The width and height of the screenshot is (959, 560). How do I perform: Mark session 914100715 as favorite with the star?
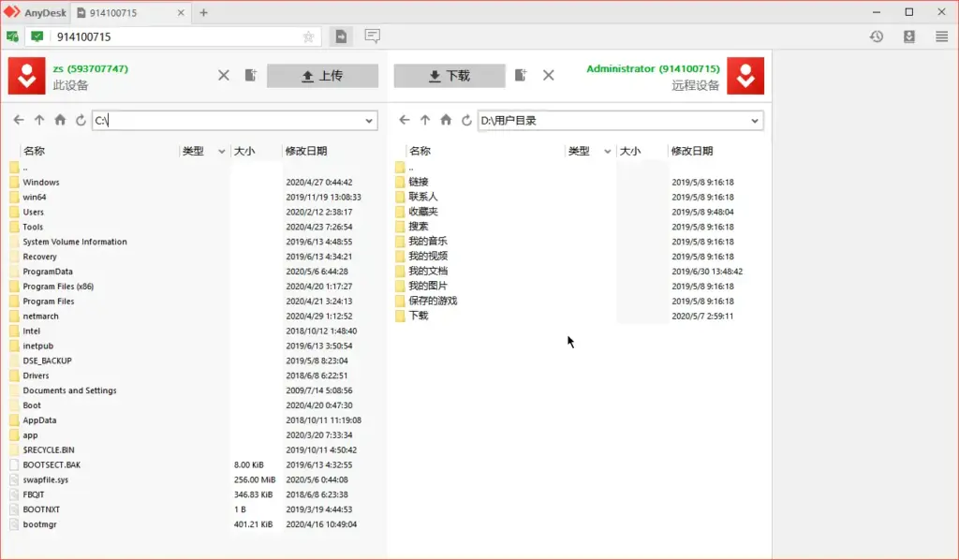[x=309, y=36]
